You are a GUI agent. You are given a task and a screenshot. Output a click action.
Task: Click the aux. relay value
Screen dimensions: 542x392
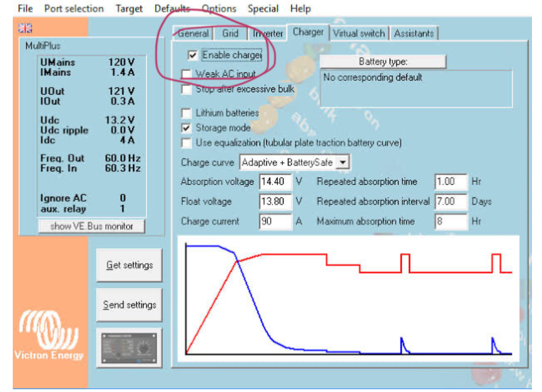point(122,209)
